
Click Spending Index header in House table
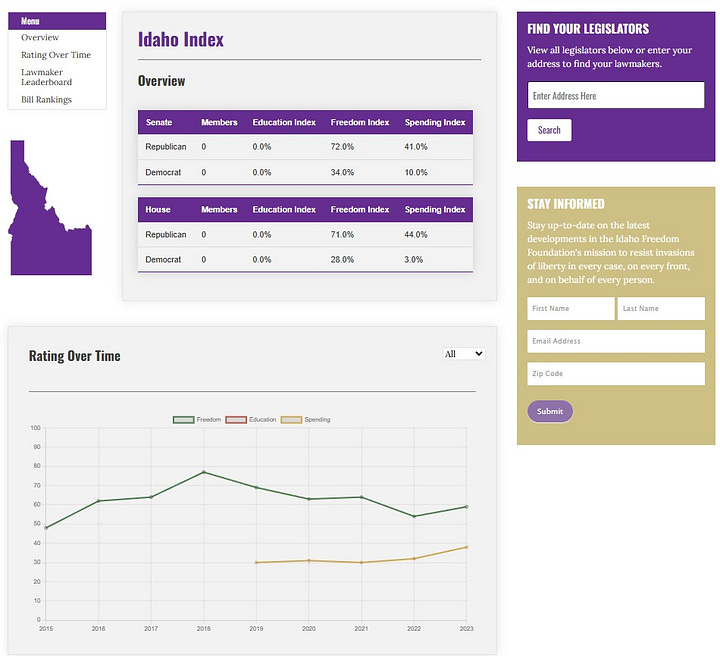(x=435, y=210)
